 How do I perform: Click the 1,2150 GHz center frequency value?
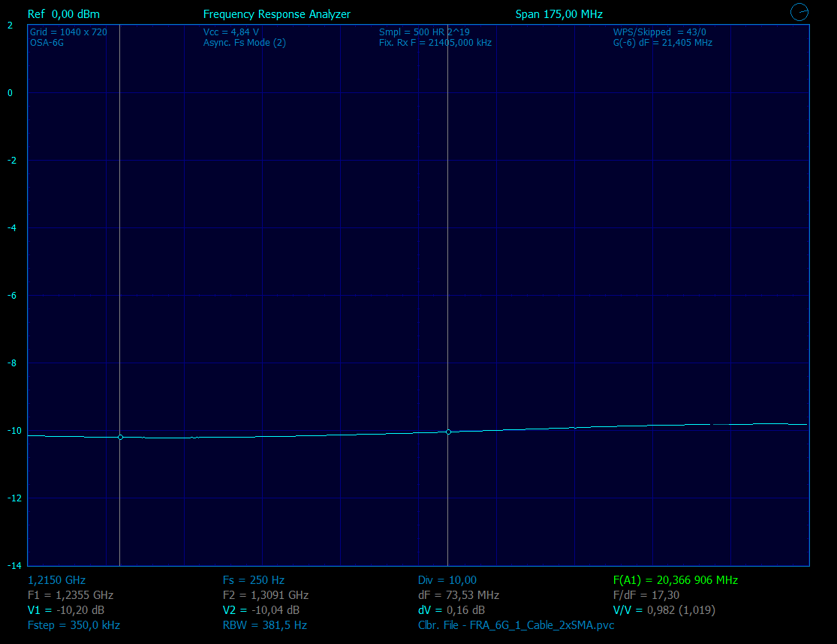[x=56, y=580]
